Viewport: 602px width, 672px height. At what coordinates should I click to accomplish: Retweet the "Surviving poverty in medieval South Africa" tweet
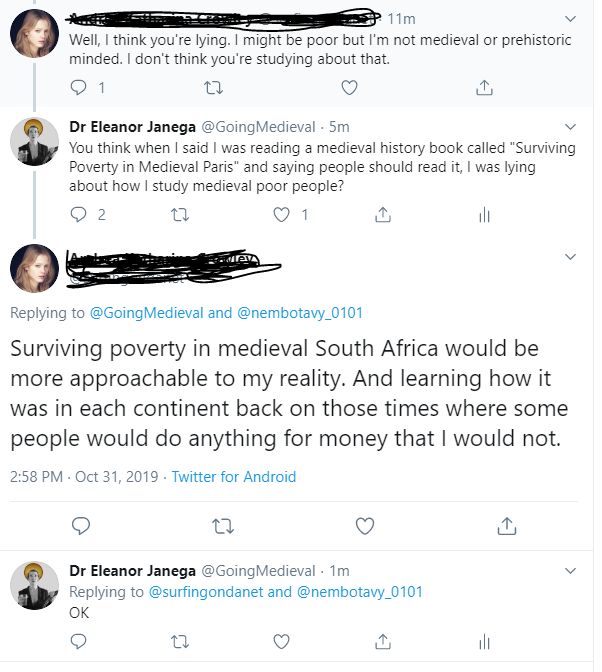223,526
